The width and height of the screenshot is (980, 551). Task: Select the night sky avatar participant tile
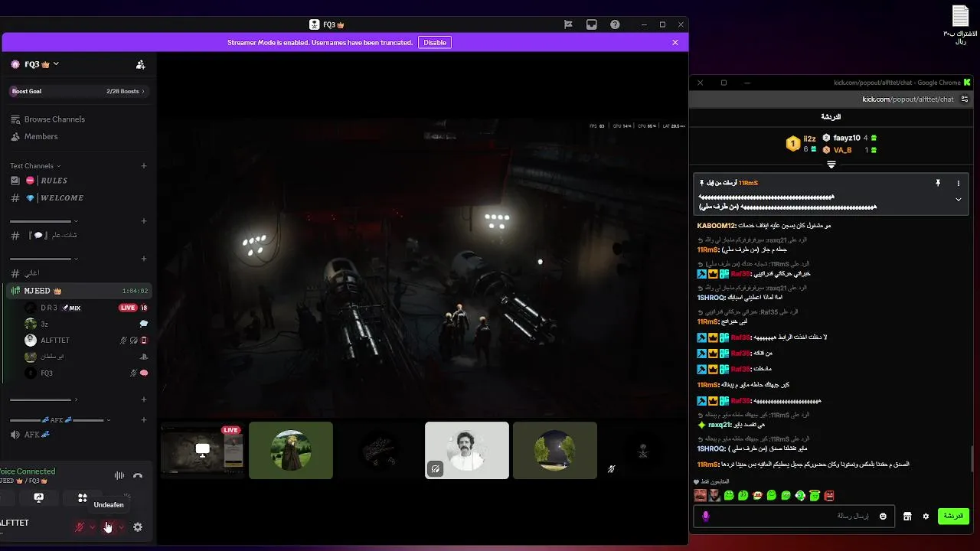(x=555, y=450)
